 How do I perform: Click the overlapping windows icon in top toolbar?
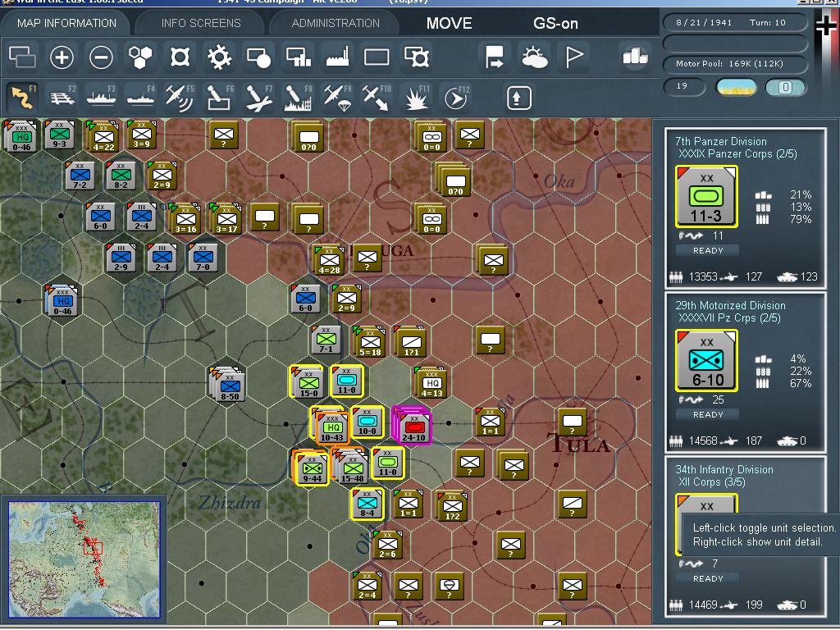[x=22, y=57]
